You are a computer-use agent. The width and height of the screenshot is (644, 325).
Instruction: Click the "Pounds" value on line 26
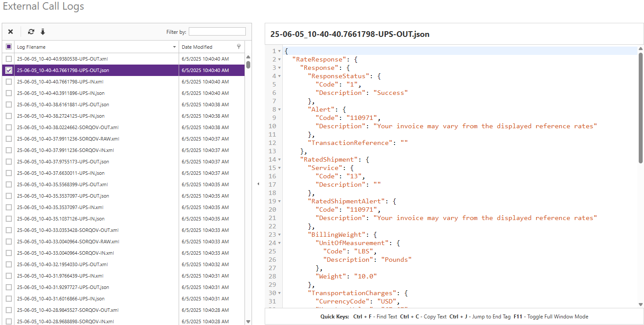[x=396, y=260]
